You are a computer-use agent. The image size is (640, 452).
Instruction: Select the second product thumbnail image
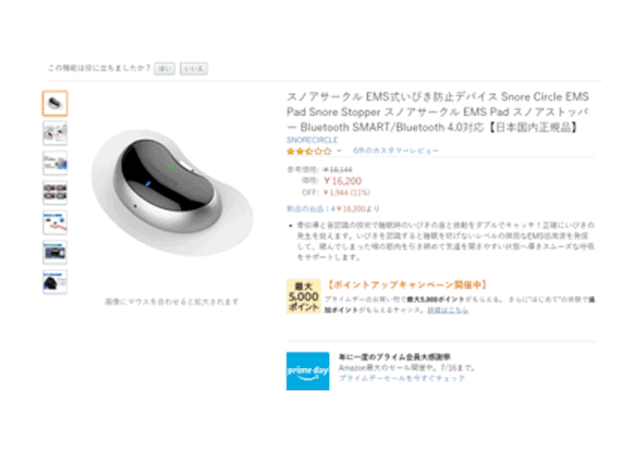coord(55,133)
